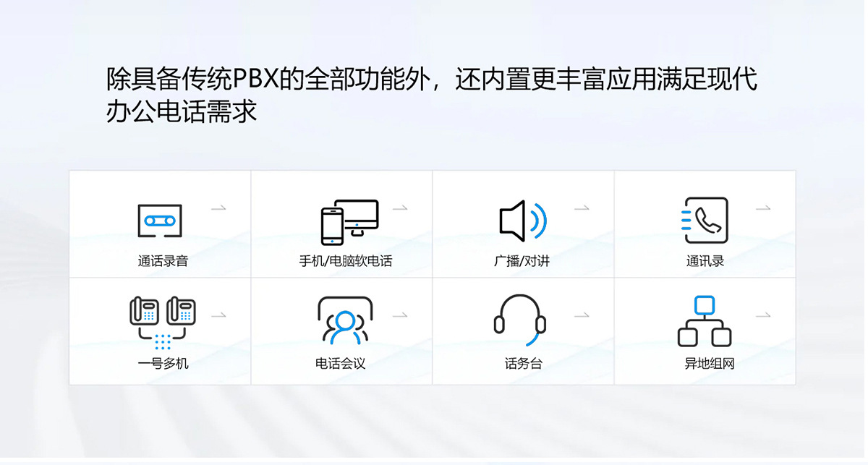Open the 电话会议 feature label
Image resolution: width=868 pixels, height=465 pixels.
tap(341, 364)
